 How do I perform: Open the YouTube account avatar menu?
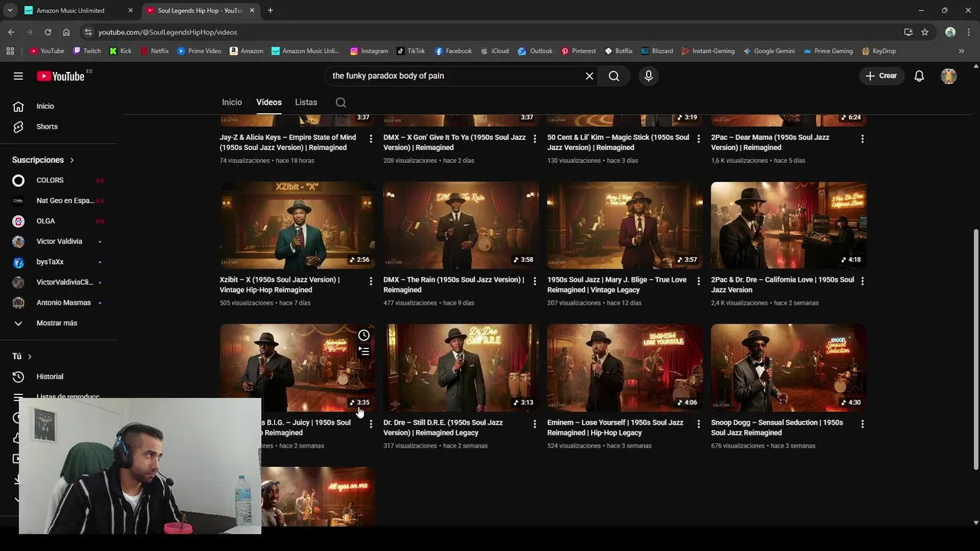coord(949,76)
